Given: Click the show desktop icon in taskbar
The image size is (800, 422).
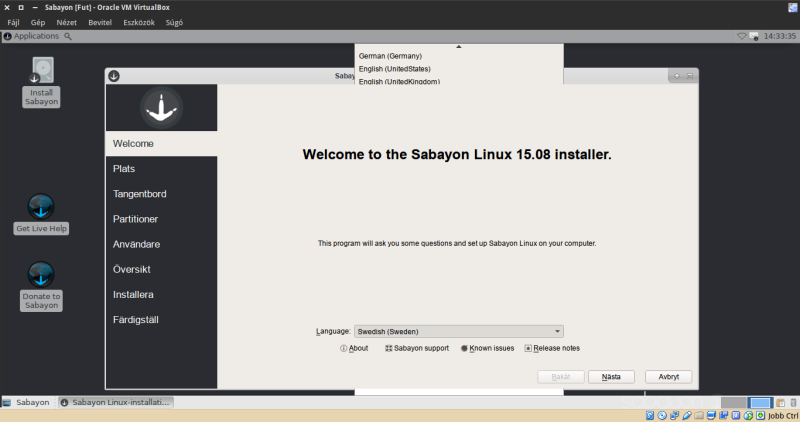Looking at the screenshot, I should click(x=7, y=403).
